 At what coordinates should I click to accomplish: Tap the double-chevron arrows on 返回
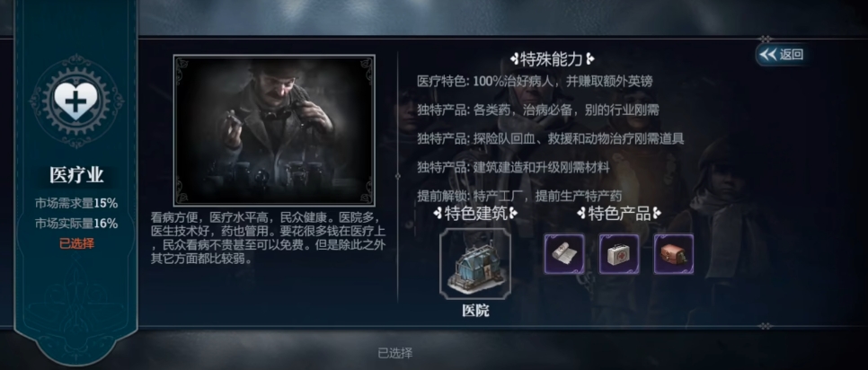tap(767, 55)
